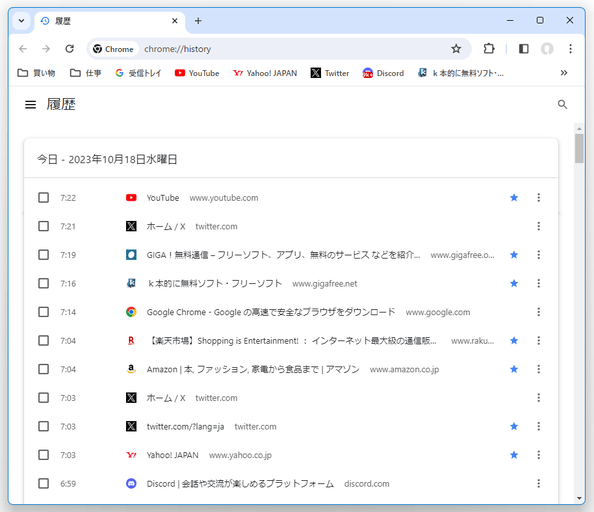594x512 pixels.
Task: Open the k本的に無料ソフト bookmark in bookmarks bar
Action: pyautogui.click(x=461, y=73)
